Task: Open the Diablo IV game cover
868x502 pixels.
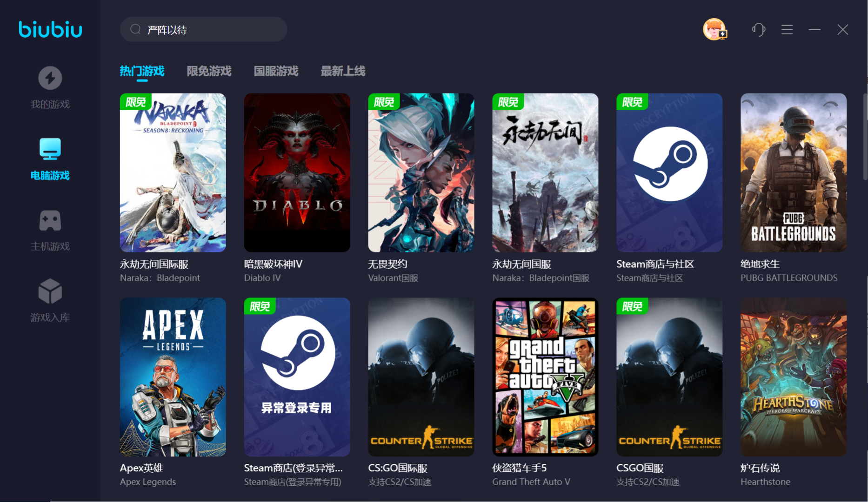Action: pos(297,172)
